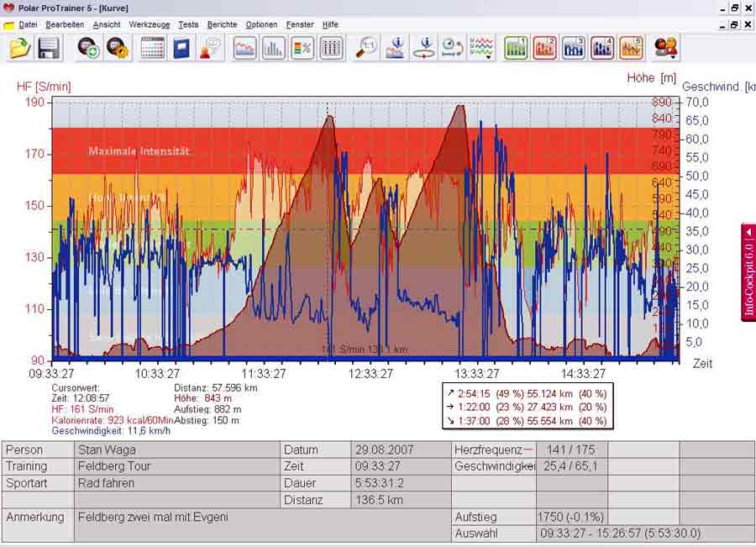
Task: Expand the Info-Cockpit 6.0 side panel
Action: [x=748, y=272]
